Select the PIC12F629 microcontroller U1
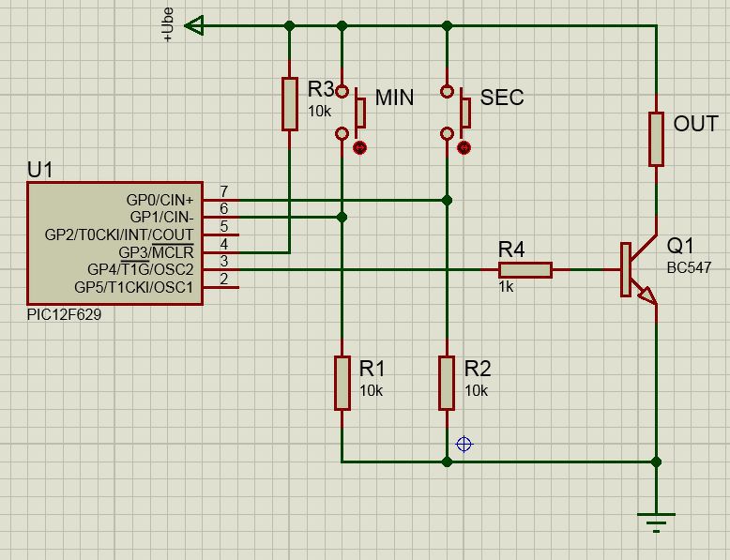This screenshot has height=560, width=730. 115,244
